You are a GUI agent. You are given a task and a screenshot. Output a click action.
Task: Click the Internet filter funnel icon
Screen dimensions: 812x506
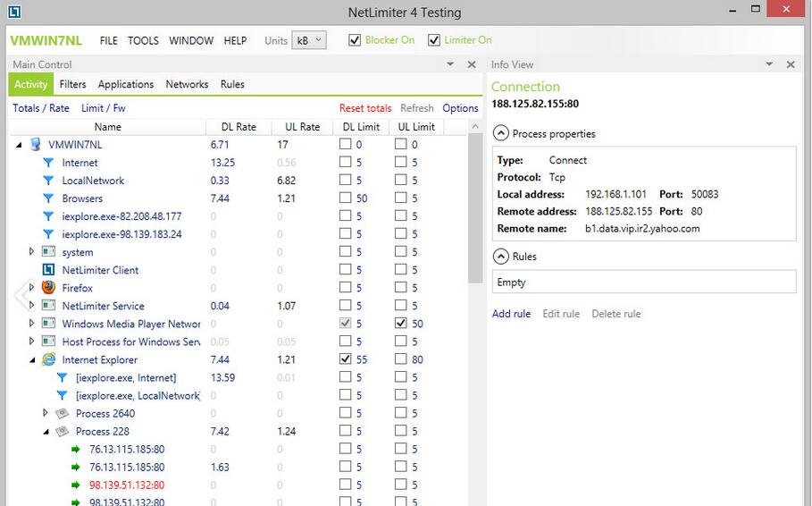pos(48,163)
